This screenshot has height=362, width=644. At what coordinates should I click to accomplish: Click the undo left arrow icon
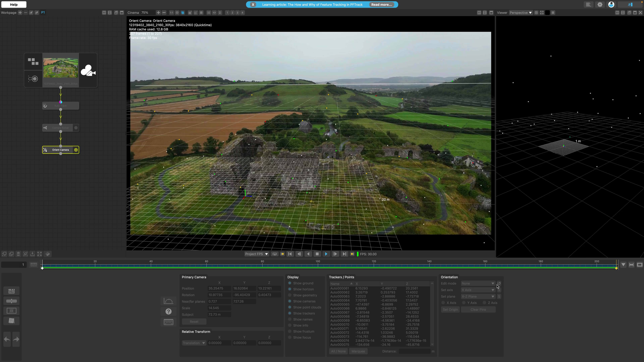click(7, 339)
